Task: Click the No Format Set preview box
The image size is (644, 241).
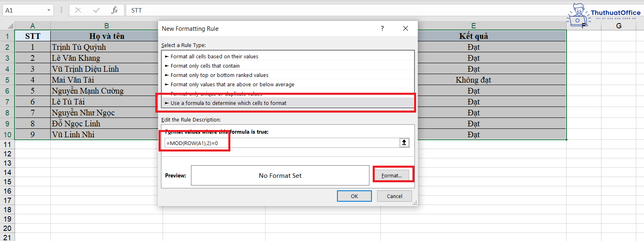Action: [x=280, y=175]
